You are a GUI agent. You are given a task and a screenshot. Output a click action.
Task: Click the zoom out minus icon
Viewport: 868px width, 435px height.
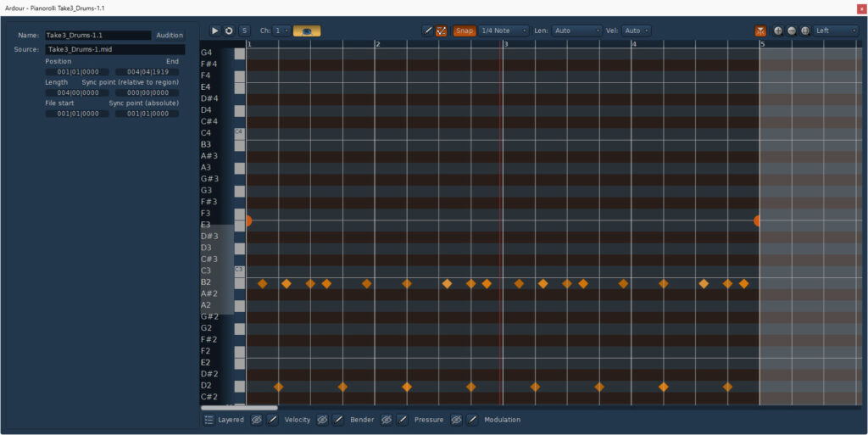point(792,31)
